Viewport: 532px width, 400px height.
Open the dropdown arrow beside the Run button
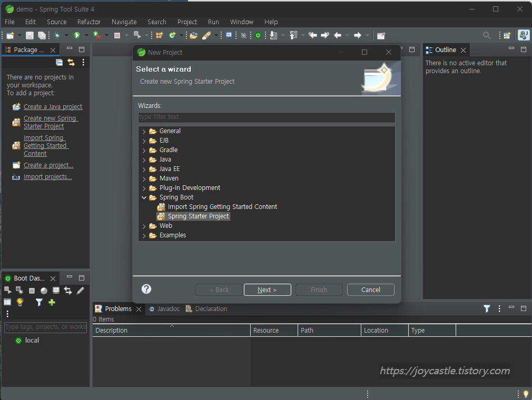tap(86, 35)
